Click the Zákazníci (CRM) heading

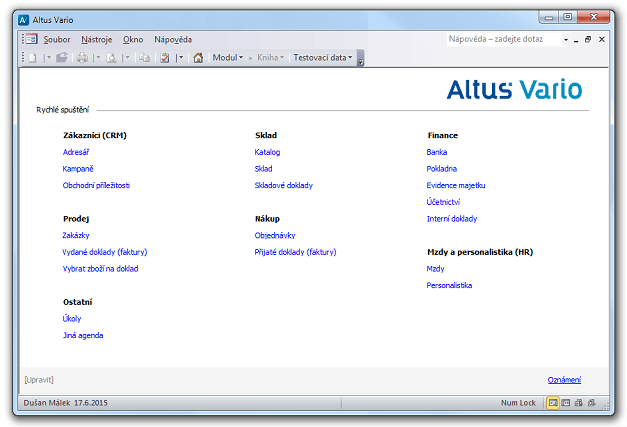coord(95,136)
